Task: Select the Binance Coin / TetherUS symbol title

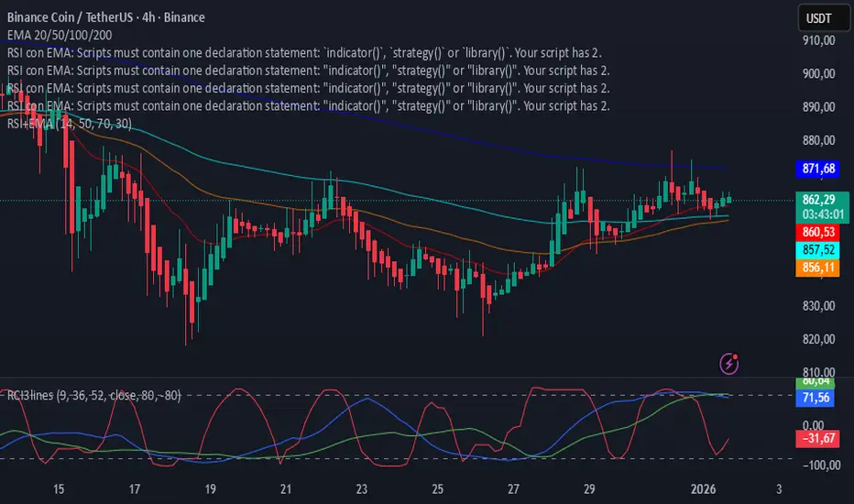Action: pyautogui.click(x=105, y=17)
